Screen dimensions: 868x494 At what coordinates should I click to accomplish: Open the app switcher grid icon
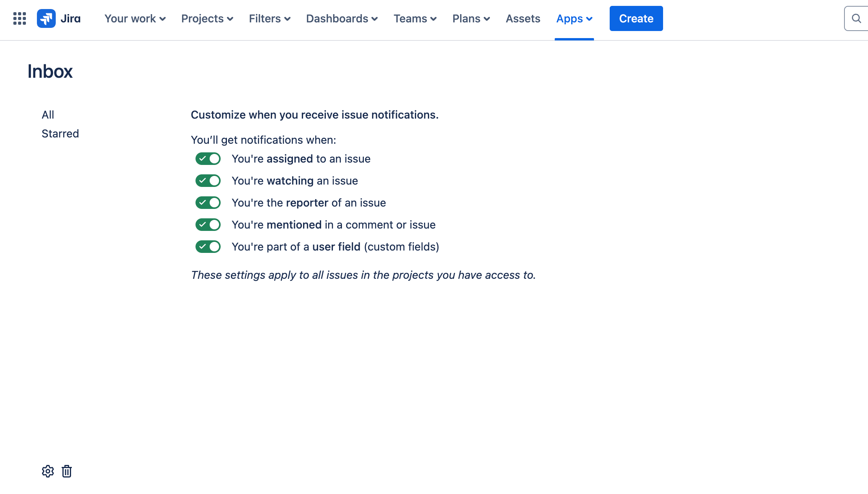click(19, 18)
